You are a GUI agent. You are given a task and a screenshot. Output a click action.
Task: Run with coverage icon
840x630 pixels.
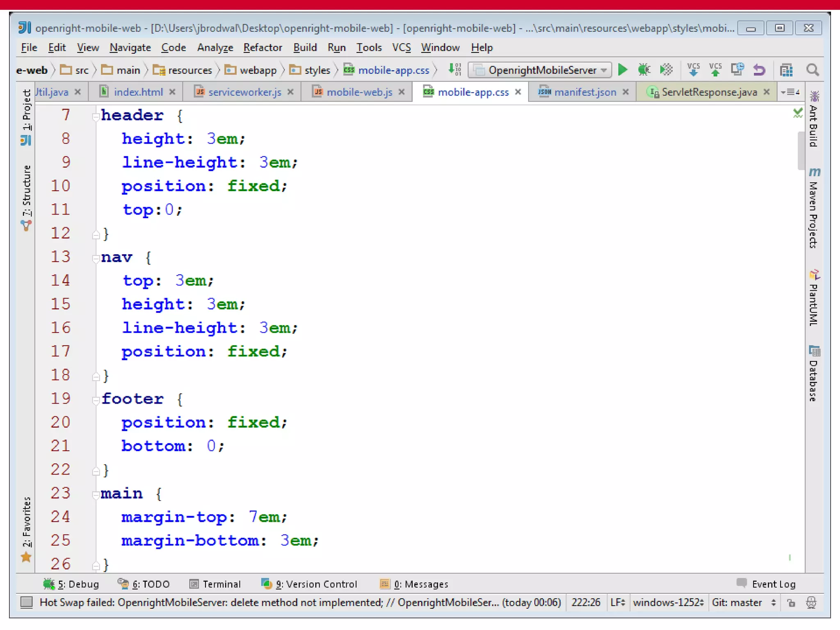click(666, 70)
